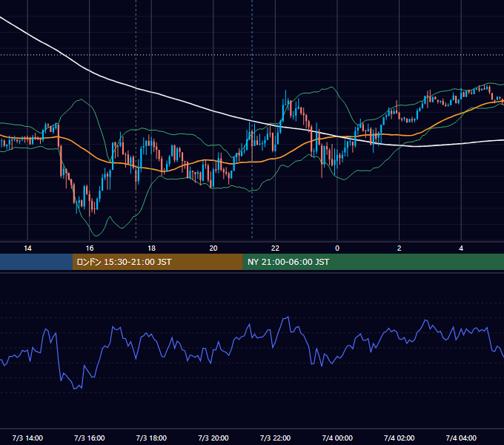Select the 14 hour axis label
Viewport: 504px width, 445px height.
27,248
